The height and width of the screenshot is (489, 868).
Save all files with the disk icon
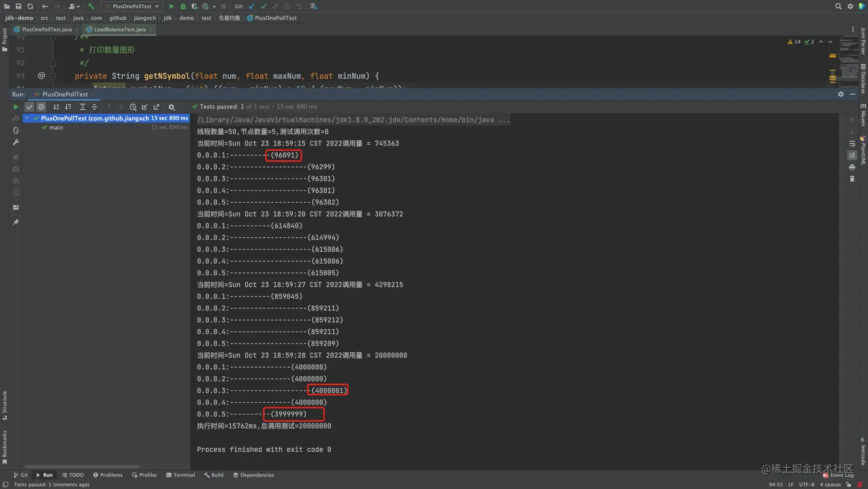tap(18, 6)
